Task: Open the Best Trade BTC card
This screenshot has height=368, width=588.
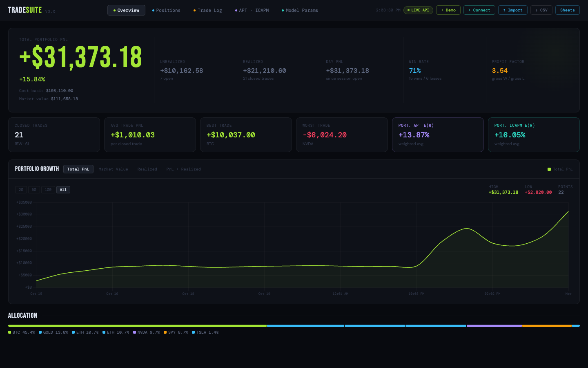Action: (246, 135)
